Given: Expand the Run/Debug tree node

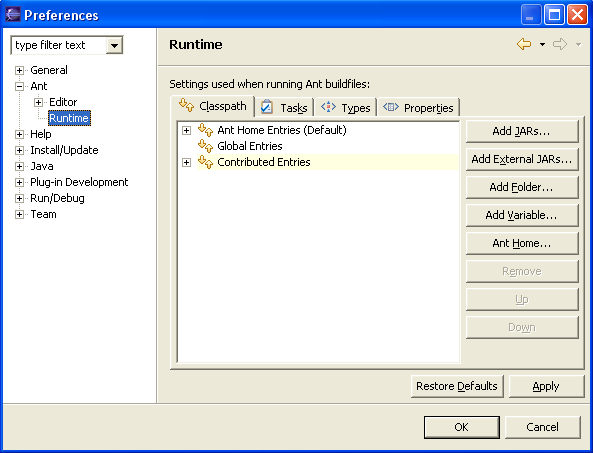Looking at the screenshot, I should pyautogui.click(x=19, y=199).
